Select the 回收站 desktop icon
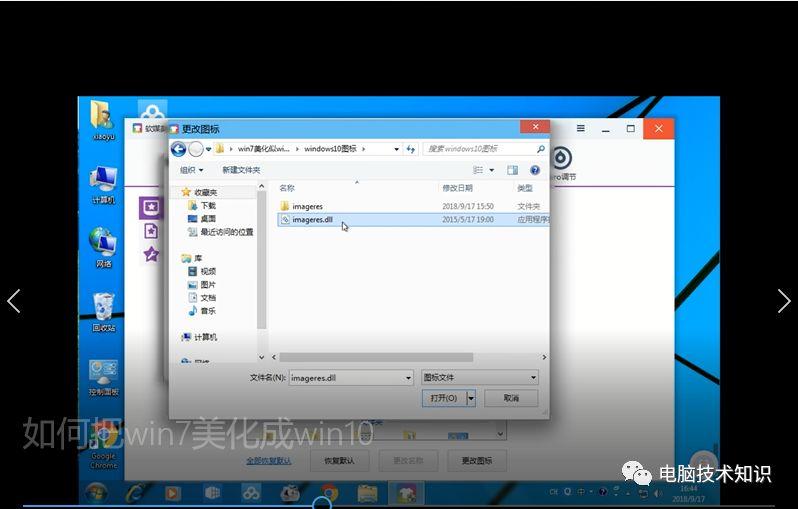798x509 pixels. coord(103,312)
